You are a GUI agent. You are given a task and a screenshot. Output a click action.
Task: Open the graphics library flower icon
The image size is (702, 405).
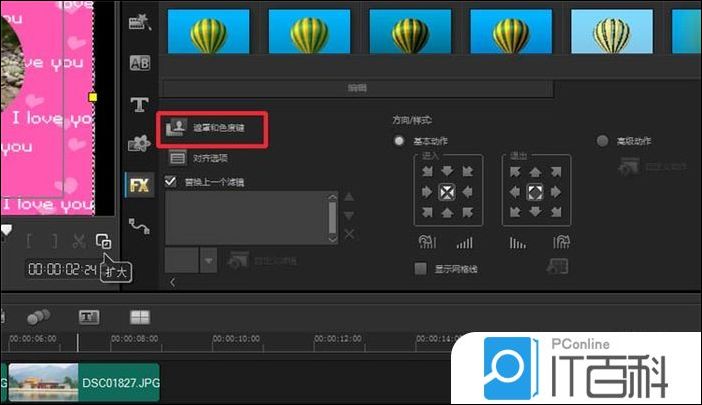tap(139, 144)
